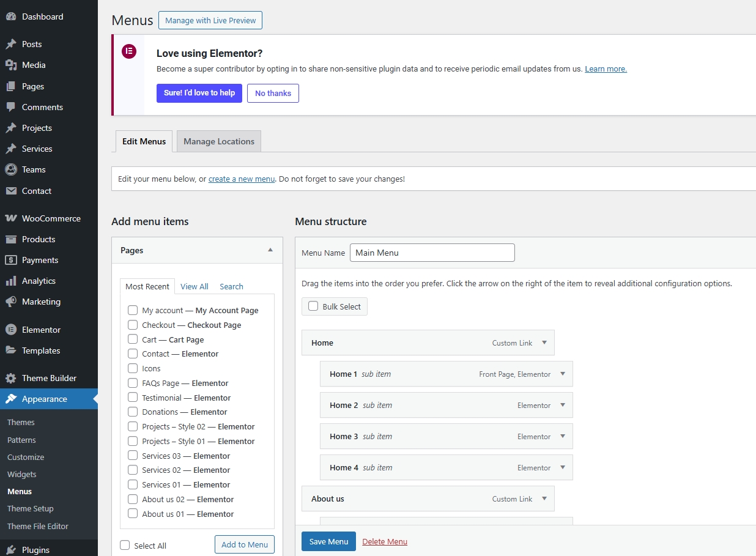The width and height of the screenshot is (756, 556).
Task: Click the WooCommerce logo icon
Action: click(11, 218)
